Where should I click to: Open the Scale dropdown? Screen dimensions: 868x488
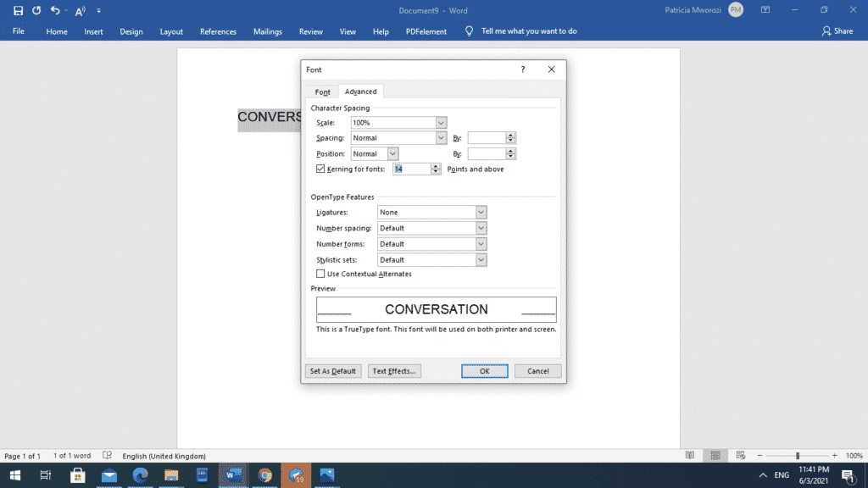(440, 122)
